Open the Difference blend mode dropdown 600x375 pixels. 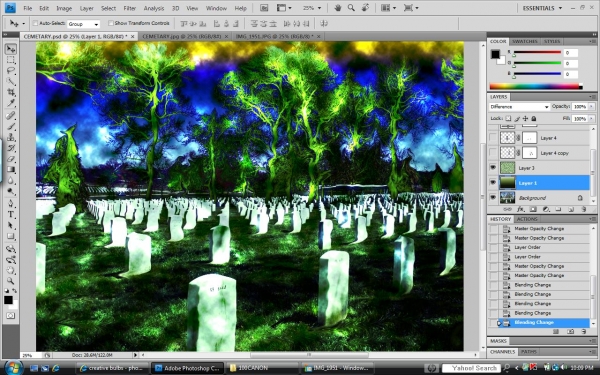pyautogui.click(x=519, y=107)
